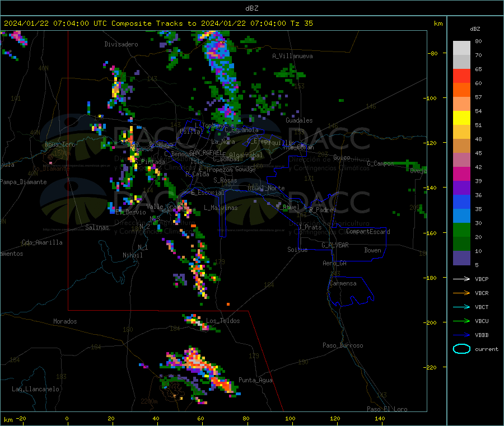
Task: Pick the purple 36-39 dBZ legend swatch
Action: (x=461, y=188)
